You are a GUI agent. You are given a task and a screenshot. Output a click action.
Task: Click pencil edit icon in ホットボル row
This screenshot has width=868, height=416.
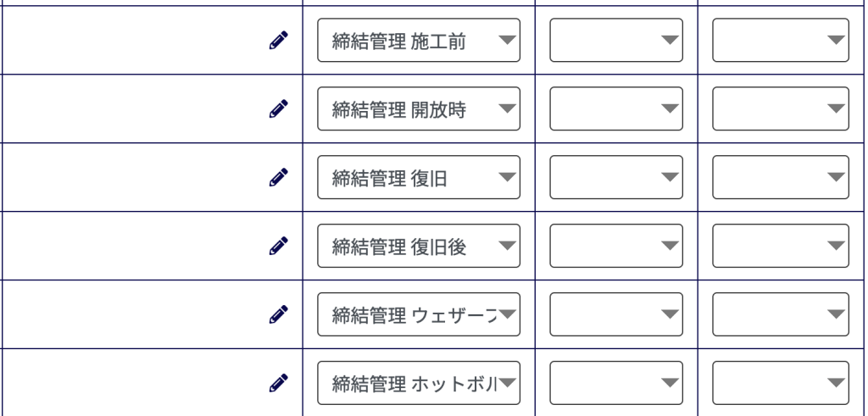278,383
